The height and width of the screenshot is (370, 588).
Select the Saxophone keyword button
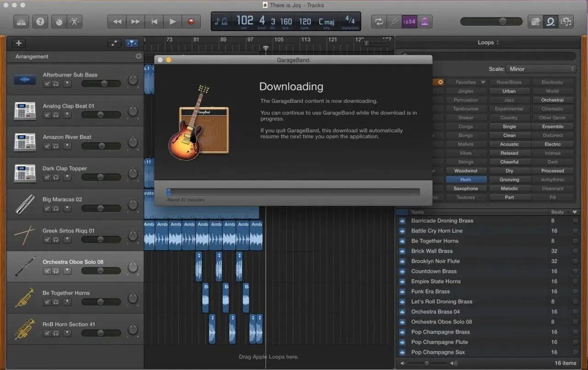coord(466,188)
